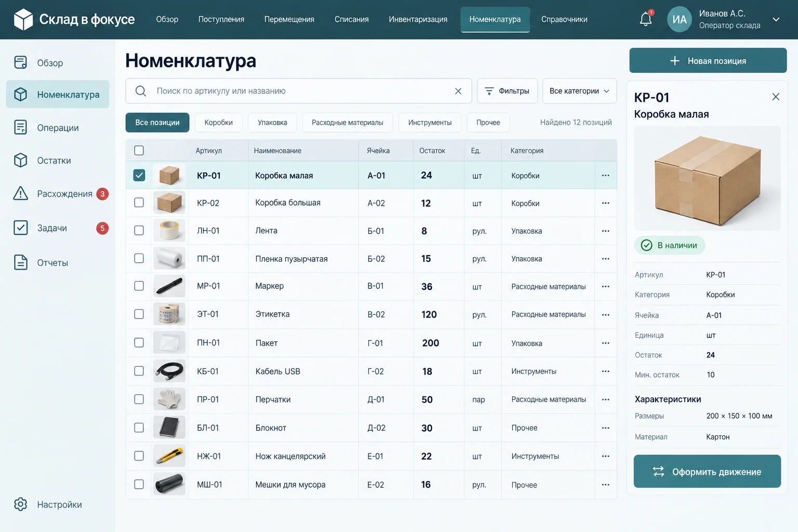Open row actions for Мешки для мусора
The width and height of the screenshot is (798, 532).
click(x=605, y=484)
